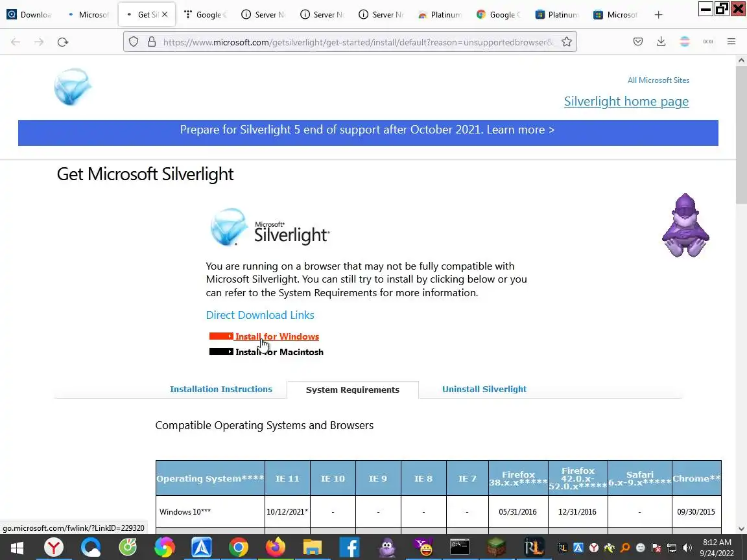747x560 pixels.
Task: Click the purple gorilla desktop buddy
Action: [x=685, y=226]
